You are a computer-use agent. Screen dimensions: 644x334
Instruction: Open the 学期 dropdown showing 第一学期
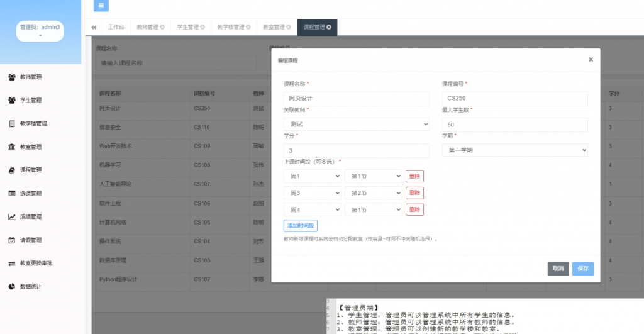pos(514,150)
